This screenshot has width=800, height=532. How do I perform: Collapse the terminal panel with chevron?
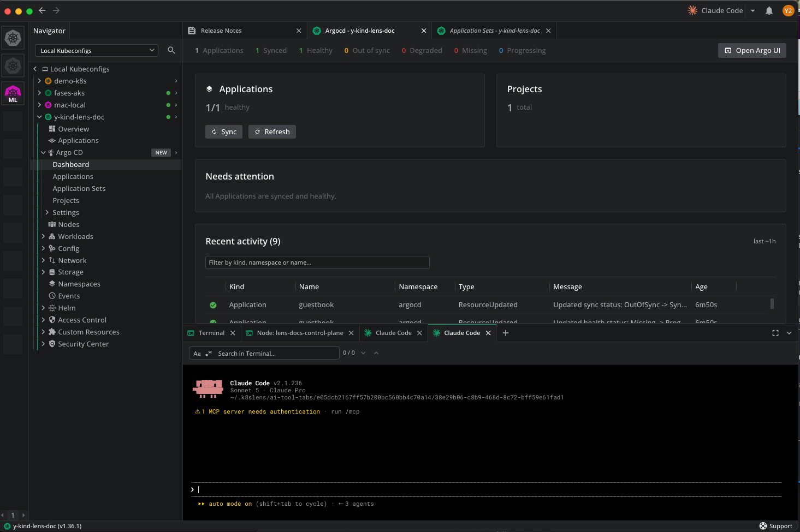(789, 333)
